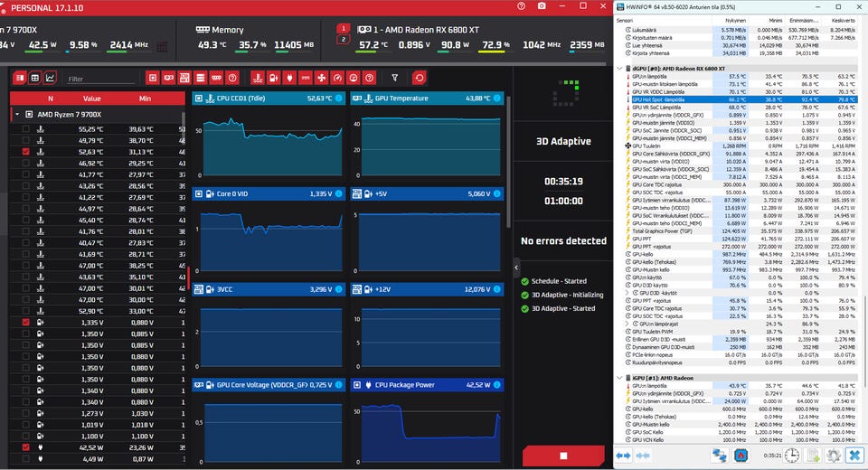Check the 55,25 °C sensor row checkbox
The height and width of the screenshot is (470, 868).
click(x=26, y=129)
